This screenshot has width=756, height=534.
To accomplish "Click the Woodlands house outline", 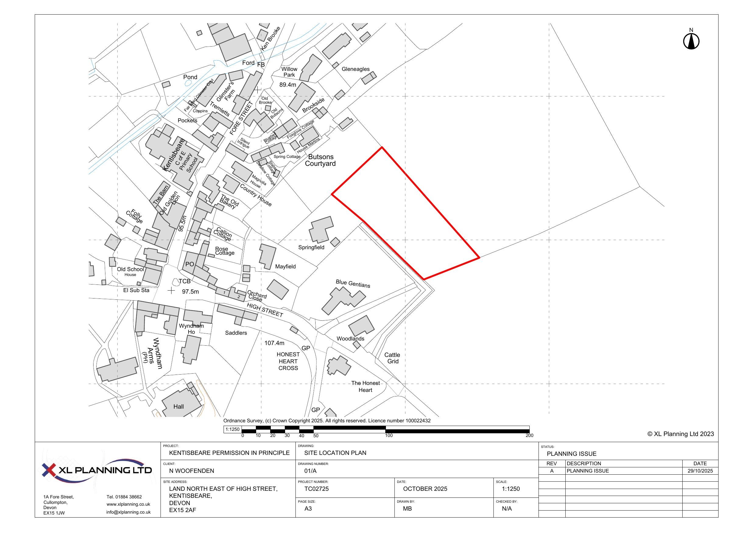I will coord(361,326).
